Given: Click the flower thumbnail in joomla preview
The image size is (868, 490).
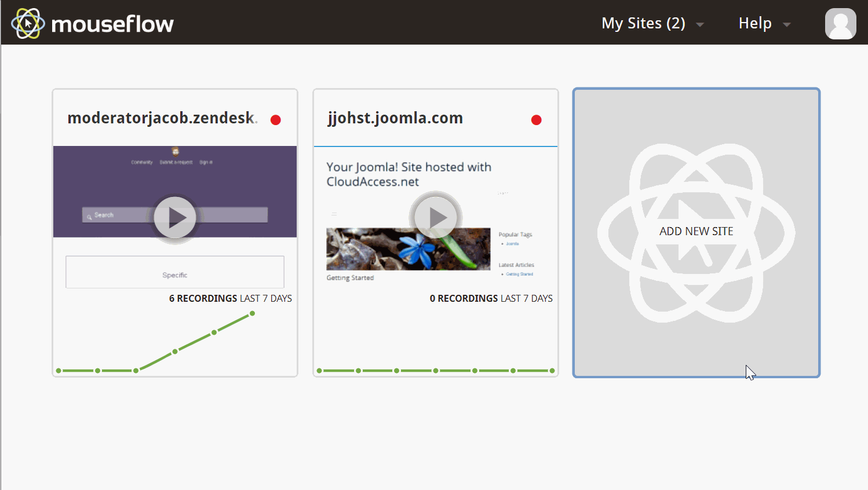Looking at the screenshot, I should pos(409,249).
